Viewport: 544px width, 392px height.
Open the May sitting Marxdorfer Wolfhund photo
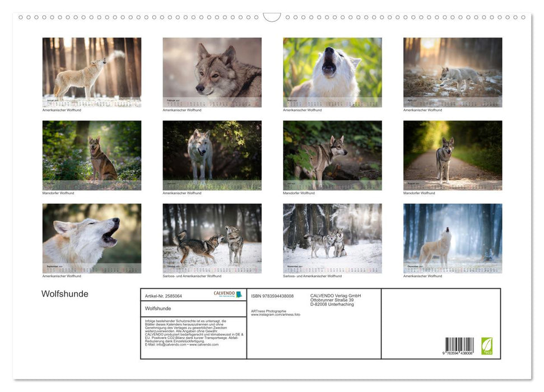click(91, 155)
